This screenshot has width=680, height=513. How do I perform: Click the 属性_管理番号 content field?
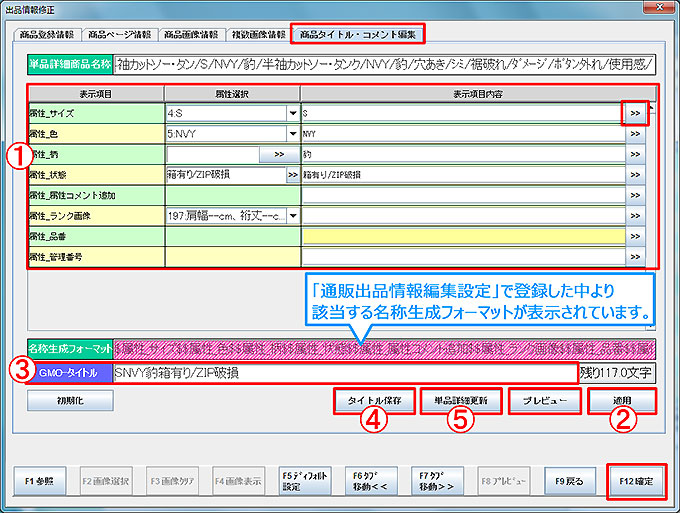point(463,257)
